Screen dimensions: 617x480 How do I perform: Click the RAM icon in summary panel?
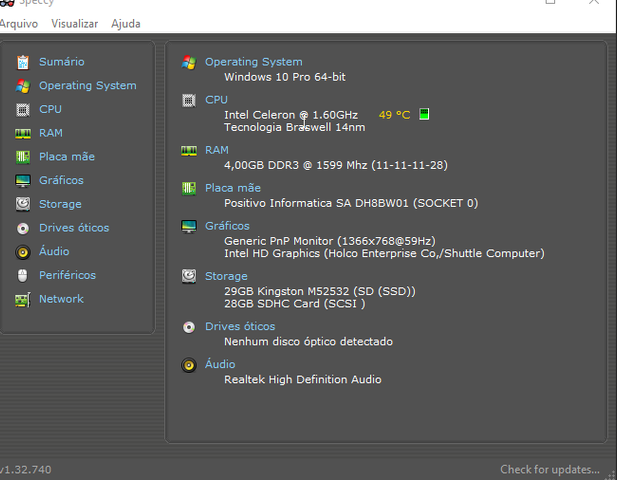click(x=189, y=151)
